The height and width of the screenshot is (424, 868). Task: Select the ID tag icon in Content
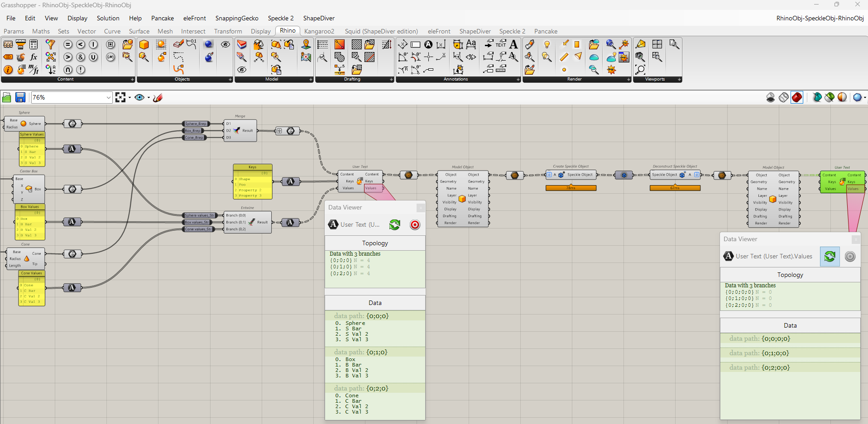point(8,57)
